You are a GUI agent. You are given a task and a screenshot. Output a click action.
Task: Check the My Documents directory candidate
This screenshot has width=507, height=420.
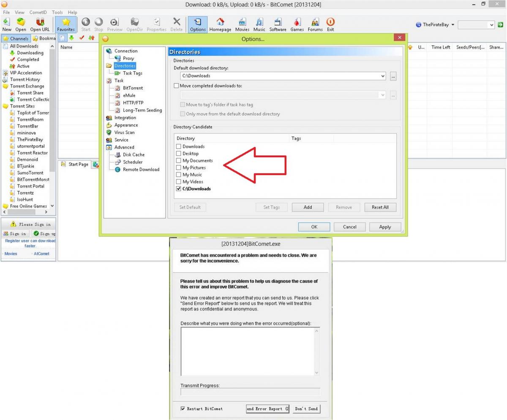(179, 161)
